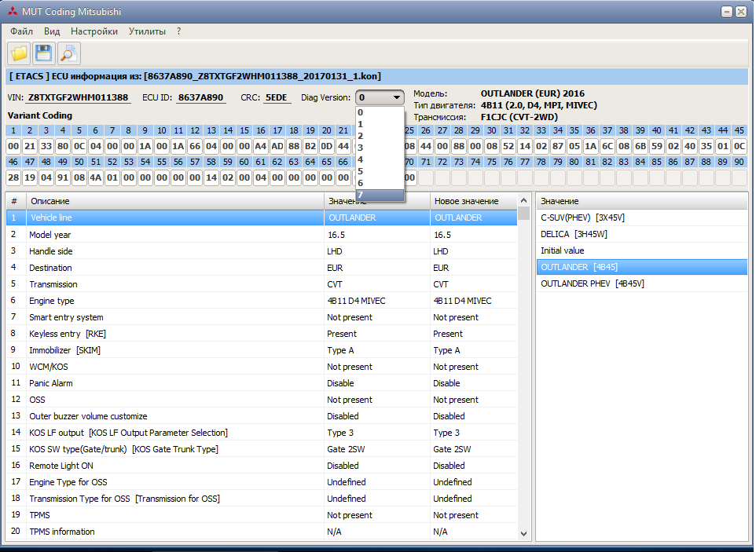The height and width of the screenshot is (552, 756).
Task: Click scrollbar down arrow of coding list
Action: click(523, 534)
